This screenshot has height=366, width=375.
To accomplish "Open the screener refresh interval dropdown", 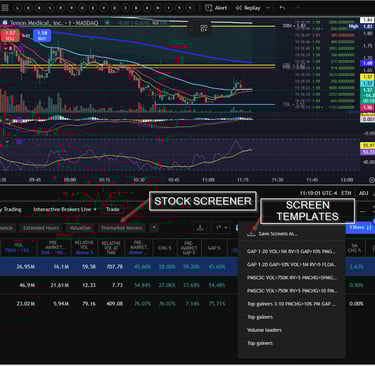I will point(221,228).
